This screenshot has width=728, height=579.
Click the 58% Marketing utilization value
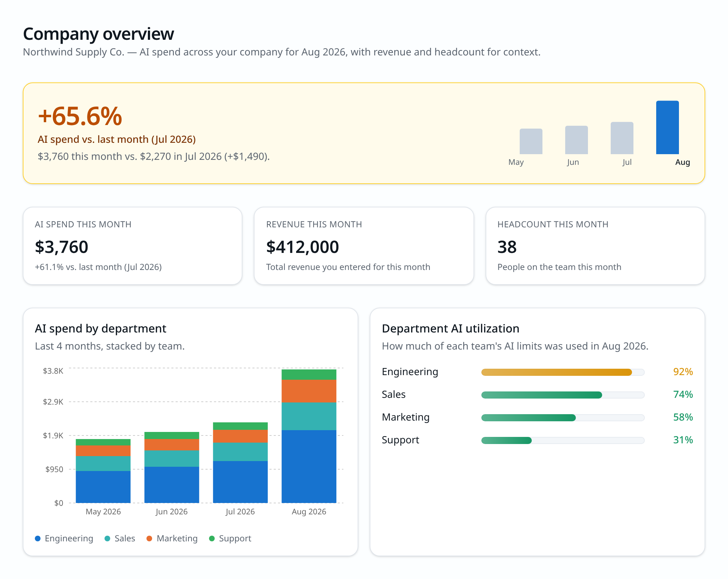683,417
